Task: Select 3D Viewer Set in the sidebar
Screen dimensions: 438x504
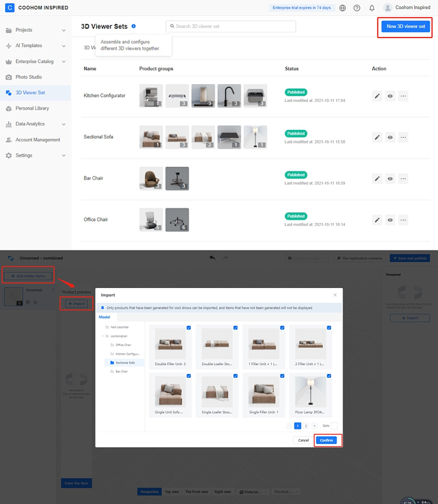Action: click(x=35, y=92)
